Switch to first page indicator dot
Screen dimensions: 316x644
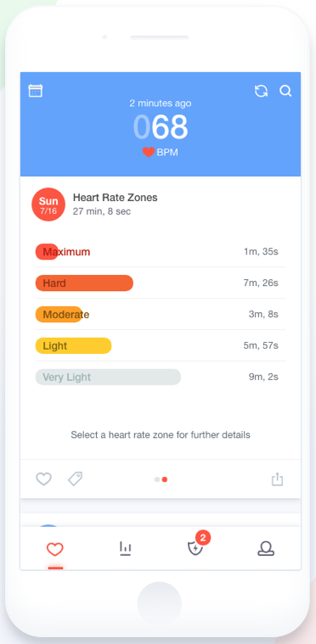pyautogui.click(x=157, y=479)
